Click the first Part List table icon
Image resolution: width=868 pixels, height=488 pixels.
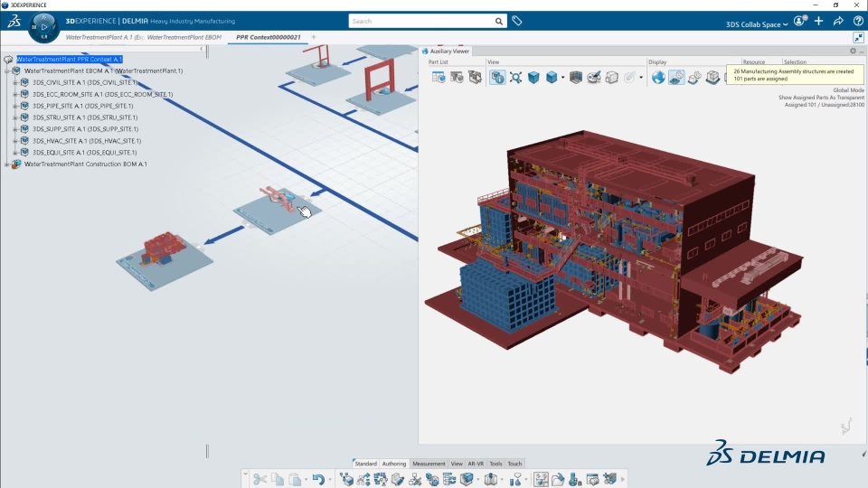point(439,78)
